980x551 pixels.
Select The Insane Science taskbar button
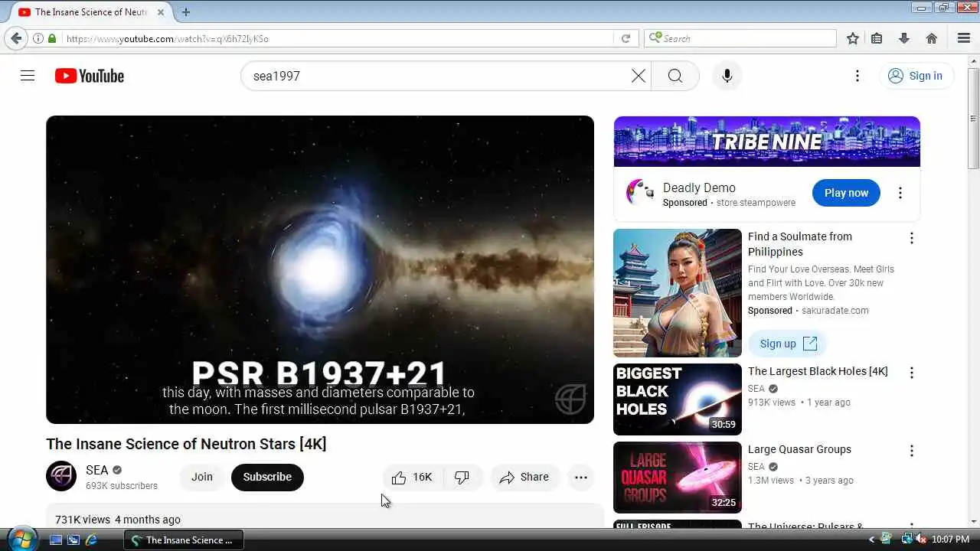coord(184,540)
